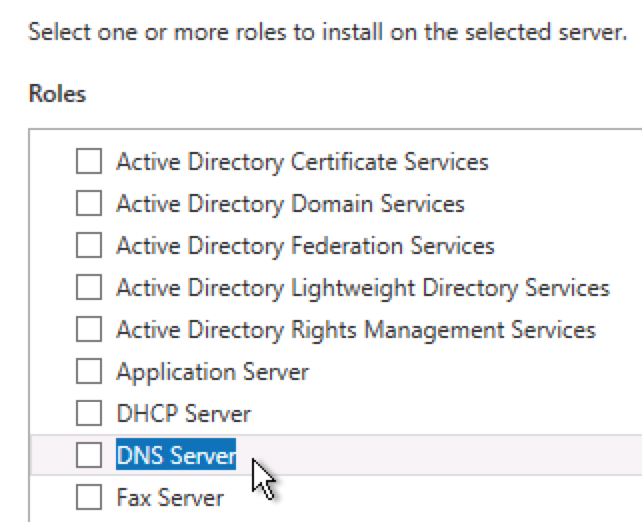Select the Active Directory Domain Services label

point(290,204)
